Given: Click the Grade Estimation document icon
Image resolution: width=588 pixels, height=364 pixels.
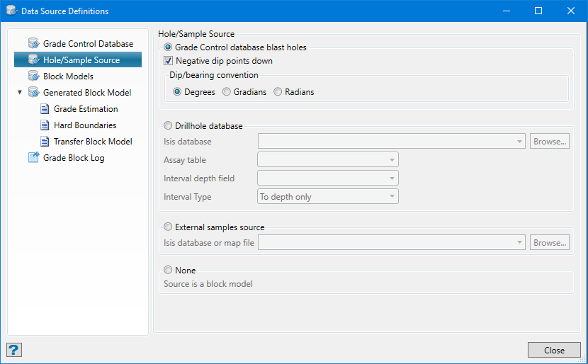Looking at the screenshot, I should 45,109.
